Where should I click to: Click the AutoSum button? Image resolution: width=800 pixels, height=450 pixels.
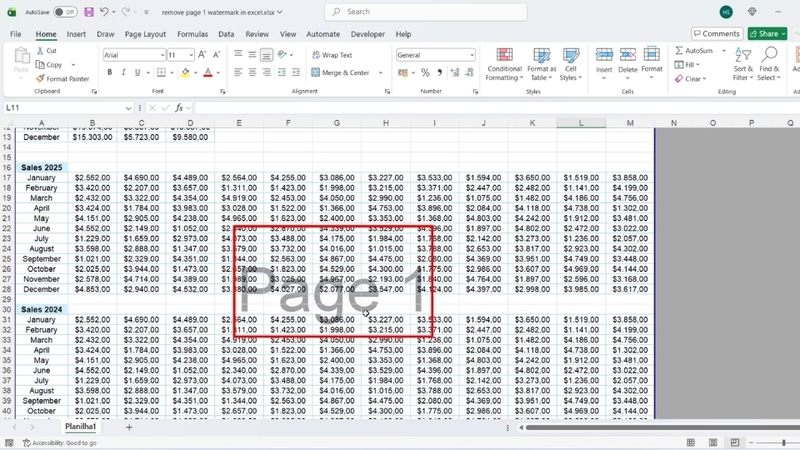694,51
